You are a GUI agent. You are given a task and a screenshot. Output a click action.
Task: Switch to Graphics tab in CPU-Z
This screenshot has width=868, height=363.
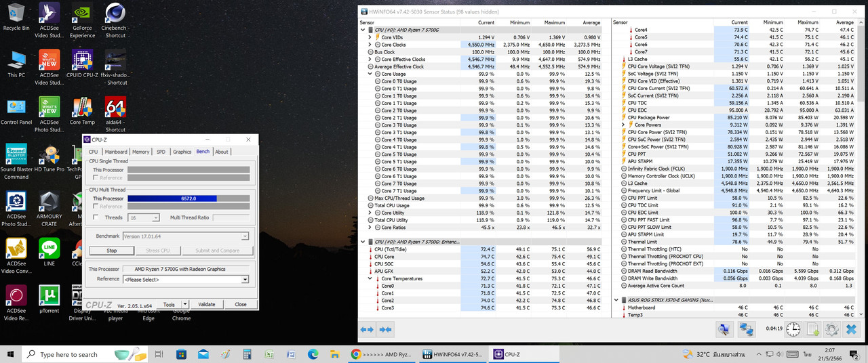tap(182, 152)
